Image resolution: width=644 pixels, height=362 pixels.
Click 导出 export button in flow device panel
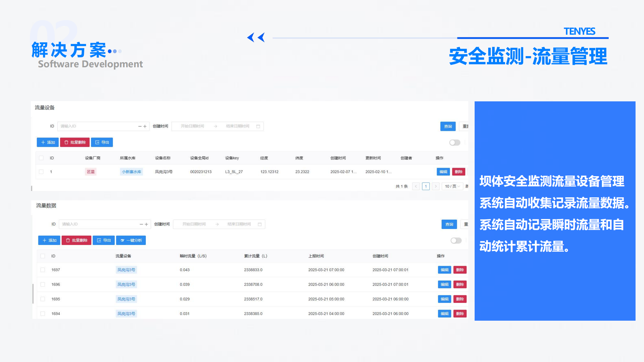(102, 142)
